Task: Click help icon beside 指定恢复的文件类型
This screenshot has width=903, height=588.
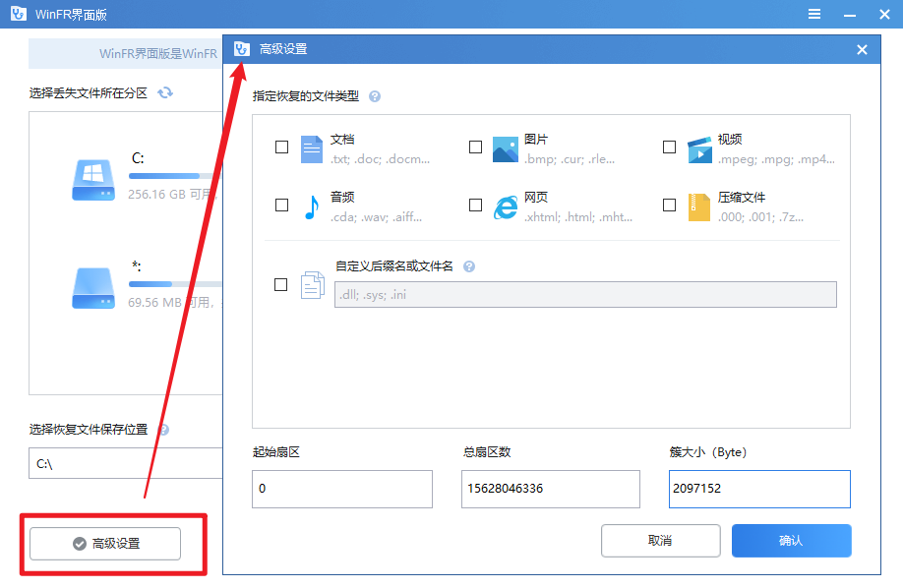Action: (375, 96)
